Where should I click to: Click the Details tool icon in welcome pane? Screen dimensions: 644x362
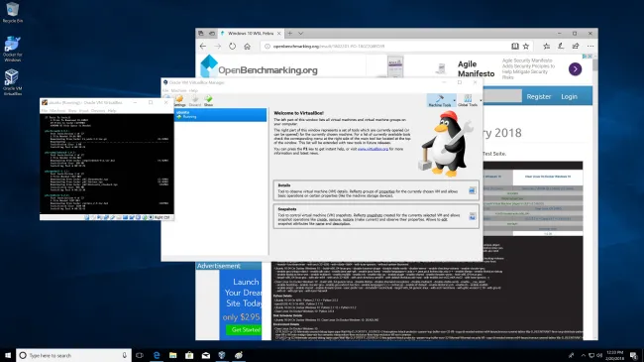pyautogui.click(x=472, y=190)
